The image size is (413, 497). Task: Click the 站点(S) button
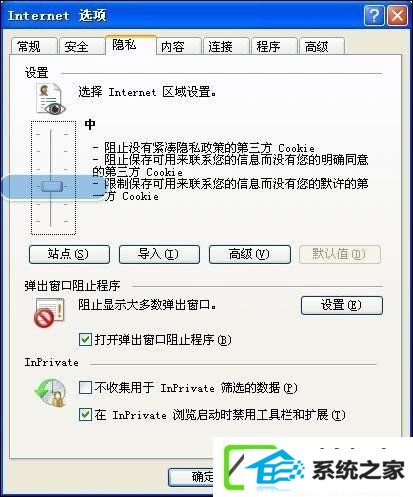pyautogui.click(x=69, y=254)
